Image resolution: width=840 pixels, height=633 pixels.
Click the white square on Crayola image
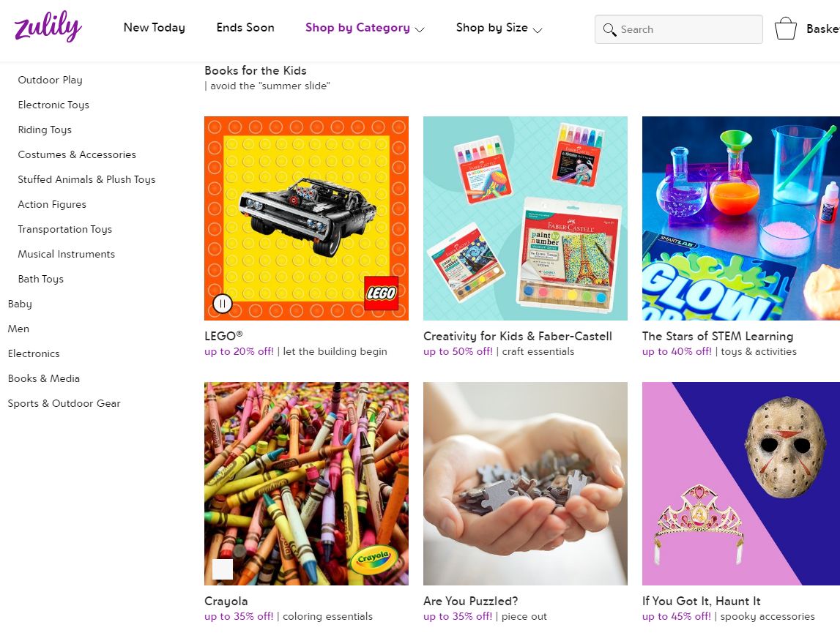coord(223,569)
